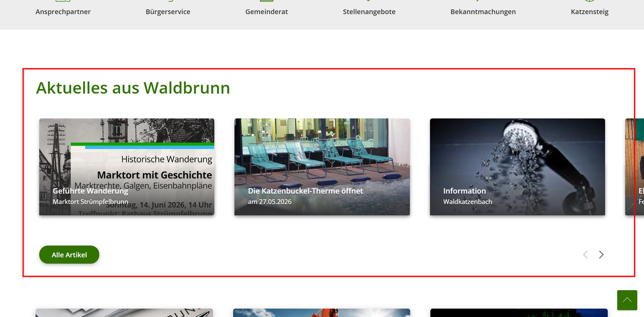Click the Marktort Strümpfelbrunn subtitle
This screenshot has width=644, height=317.
[x=91, y=202]
